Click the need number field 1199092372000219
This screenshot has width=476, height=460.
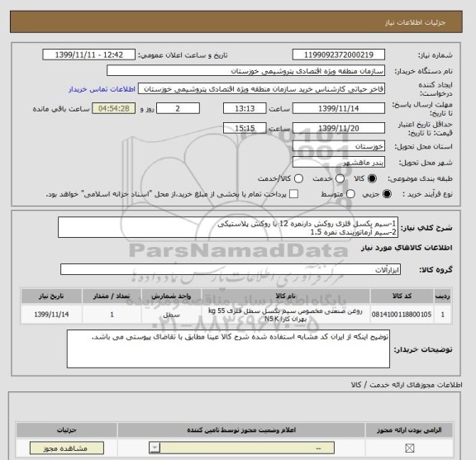(x=339, y=55)
